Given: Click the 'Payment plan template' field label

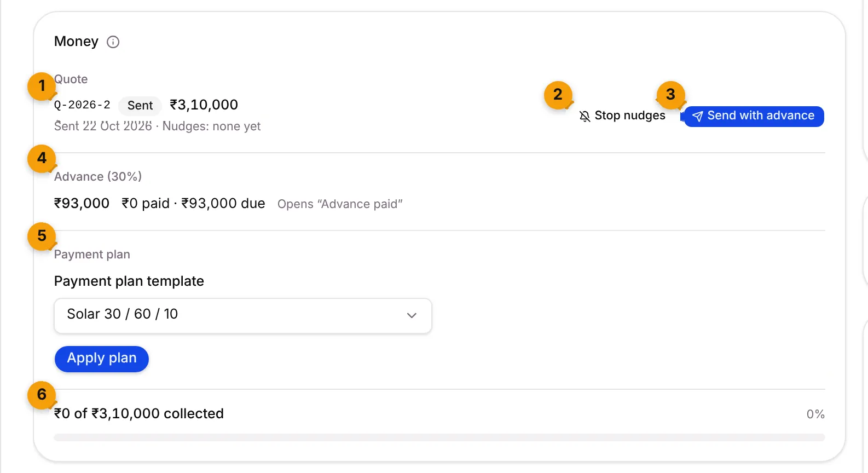Looking at the screenshot, I should [x=129, y=281].
